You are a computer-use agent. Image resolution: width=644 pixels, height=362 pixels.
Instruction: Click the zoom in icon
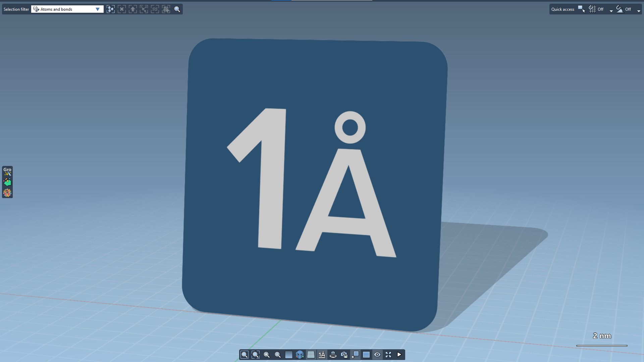[267, 355]
